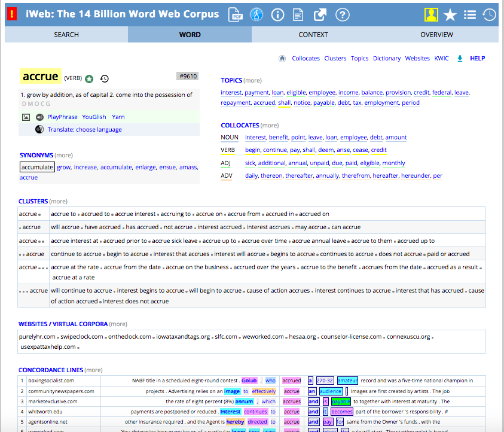Click the synonym 'enlarge'
Screen dimensions: 504x432
point(145,168)
